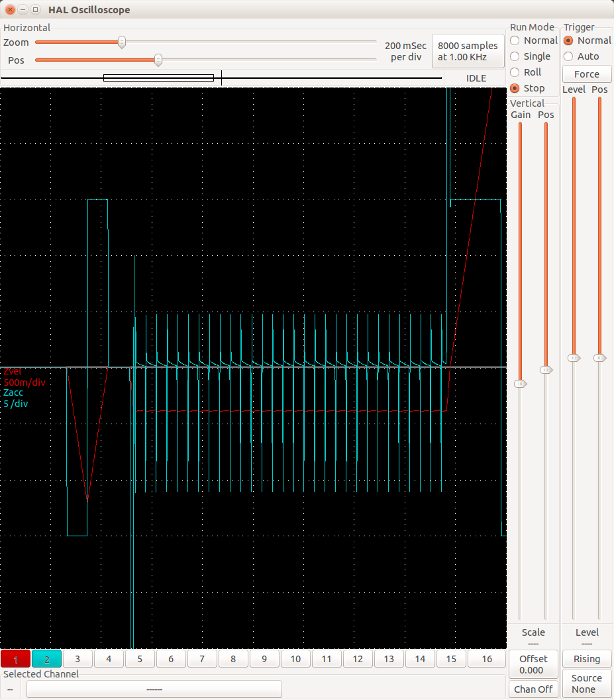
Task: Click the horizontal Zoom slider handle
Action: point(122,42)
